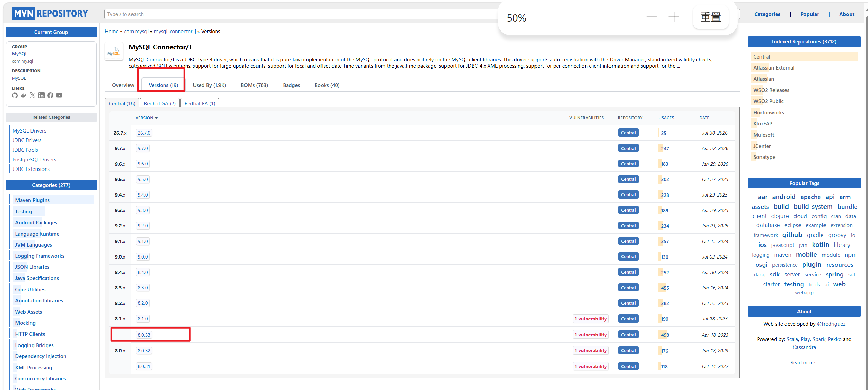The height and width of the screenshot is (390, 868).
Task: Open version 9.4.0
Action: point(143,195)
